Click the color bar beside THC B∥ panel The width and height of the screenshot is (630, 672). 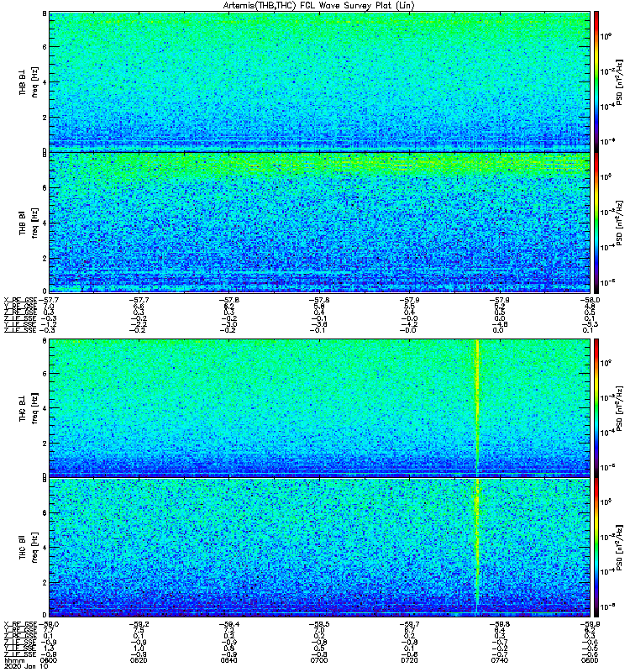pos(596,548)
